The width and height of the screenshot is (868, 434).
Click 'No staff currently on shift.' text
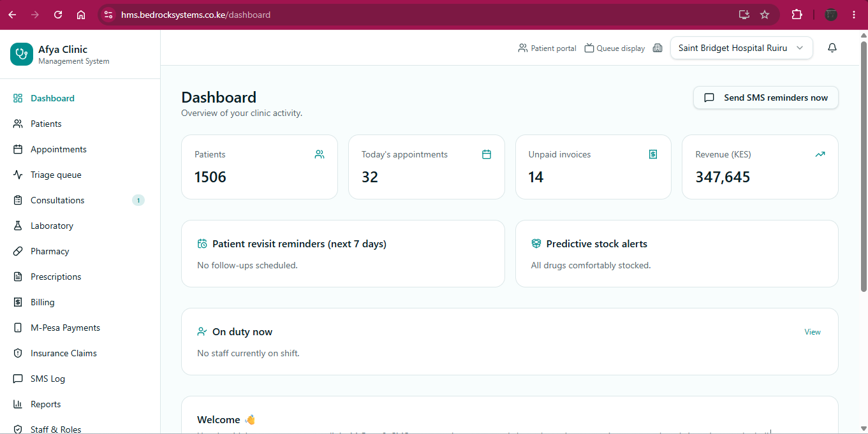[248, 353]
